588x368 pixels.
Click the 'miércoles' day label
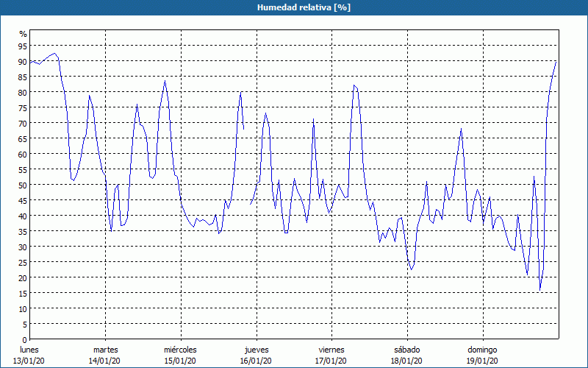[x=180, y=350]
